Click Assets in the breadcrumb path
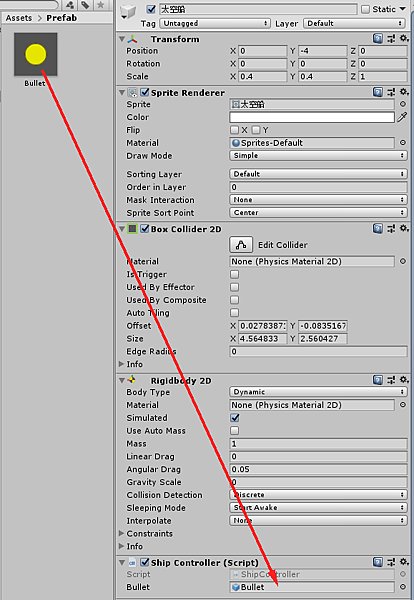The image size is (414, 600). (19, 18)
